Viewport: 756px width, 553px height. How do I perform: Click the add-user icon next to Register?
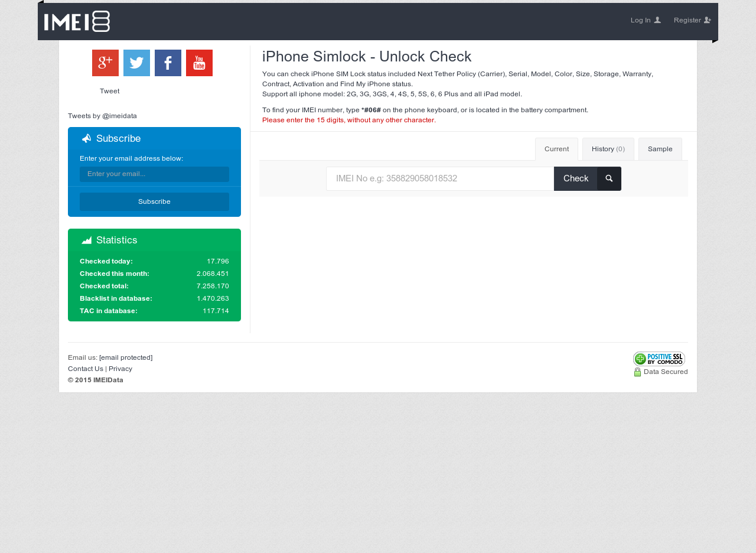tap(708, 20)
